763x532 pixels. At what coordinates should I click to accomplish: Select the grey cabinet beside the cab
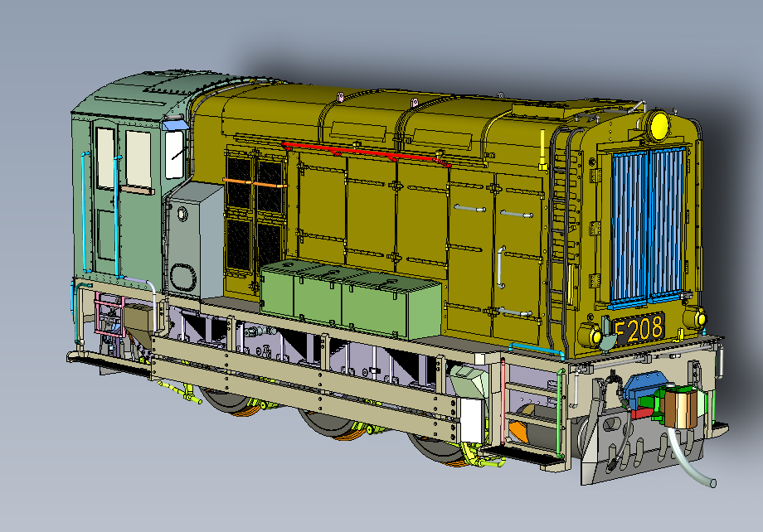(193, 239)
